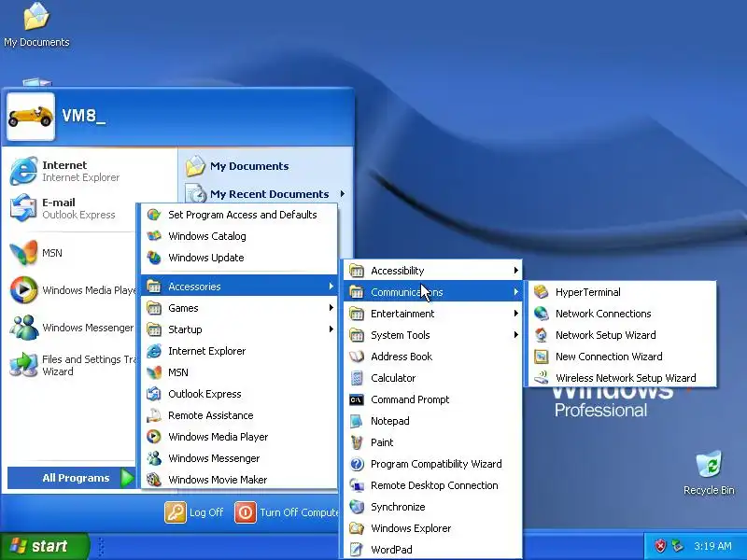Select the Startup folder menu entry
Image resolution: width=747 pixels, height=560 pixels.
pyautogui.click(x=239, y=329)
